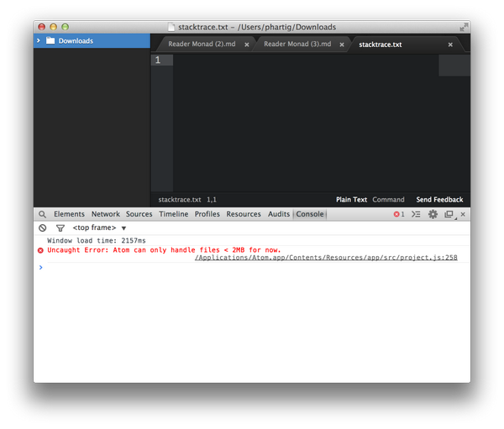Click the red error count indicator
The width and height of the screenshot is (504, 429).
click(399, 214)
